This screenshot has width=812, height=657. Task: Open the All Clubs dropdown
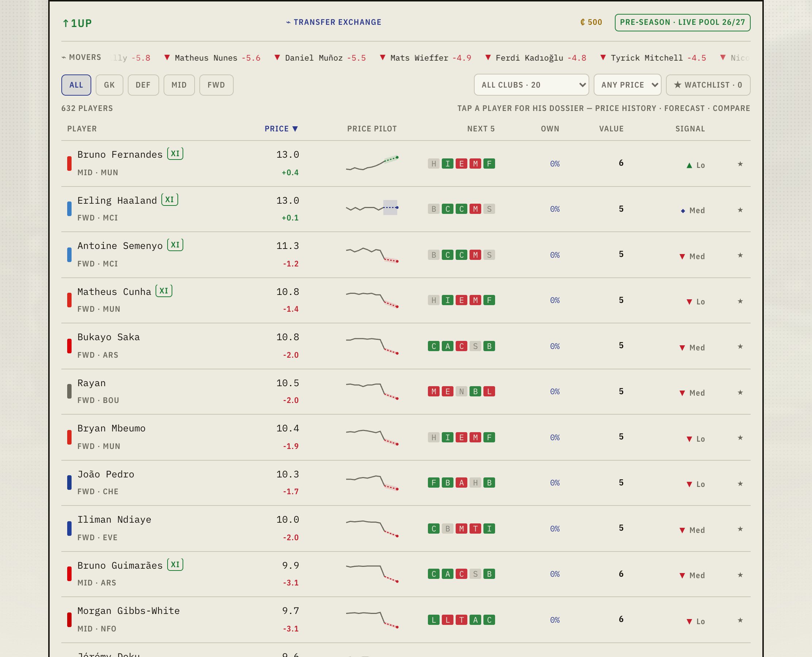[531, 85]
